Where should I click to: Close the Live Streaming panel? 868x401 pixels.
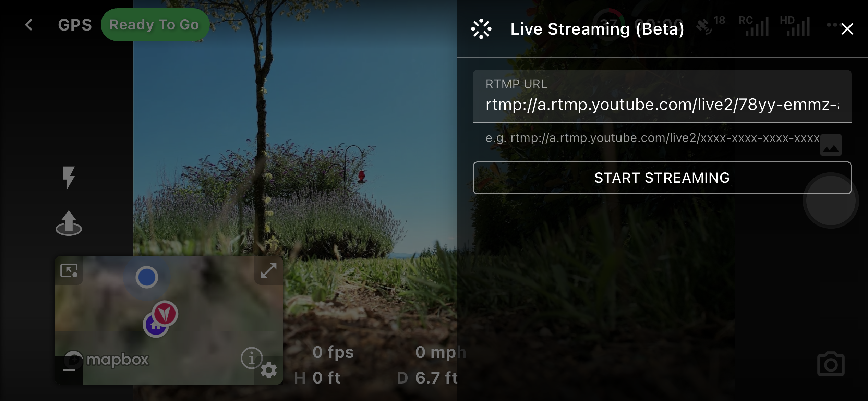tap(847, 29)
